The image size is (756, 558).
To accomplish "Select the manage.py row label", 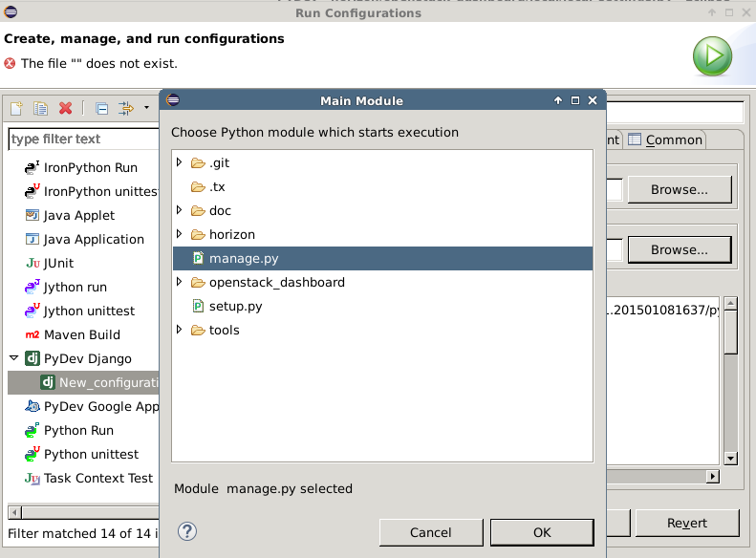I will point(244,259).
